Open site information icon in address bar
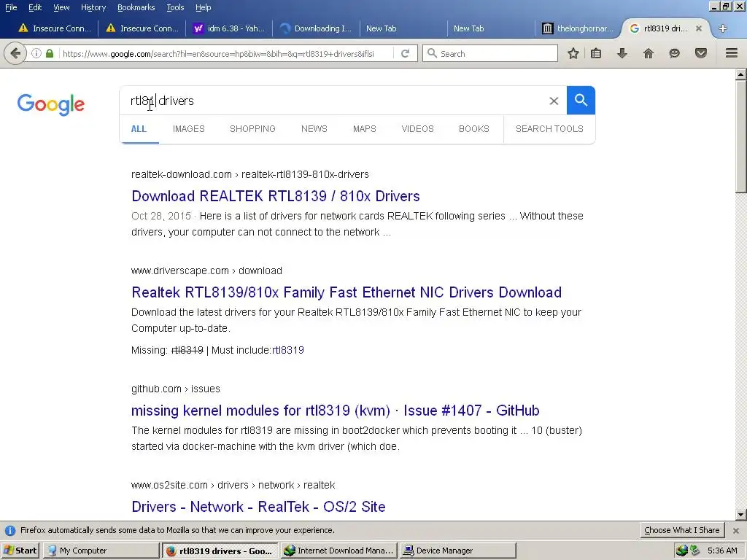The image size is (747, 560). [36, 53]
